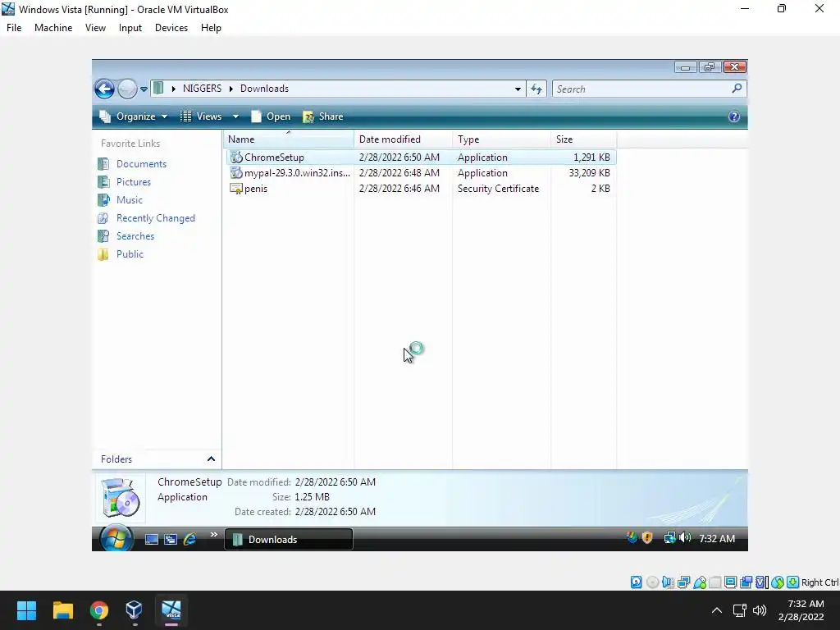Select the ChromeSetup file icon

[236, 157]
